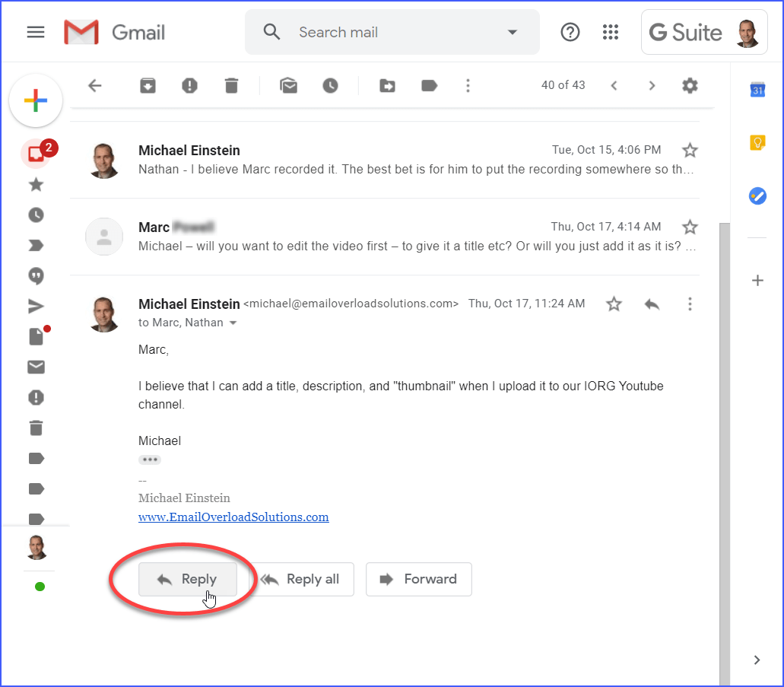The height and width of the screenshot is (687, 784).
Task: Star Michael Einstein's Oct 15 message
Action: point(690,150)
